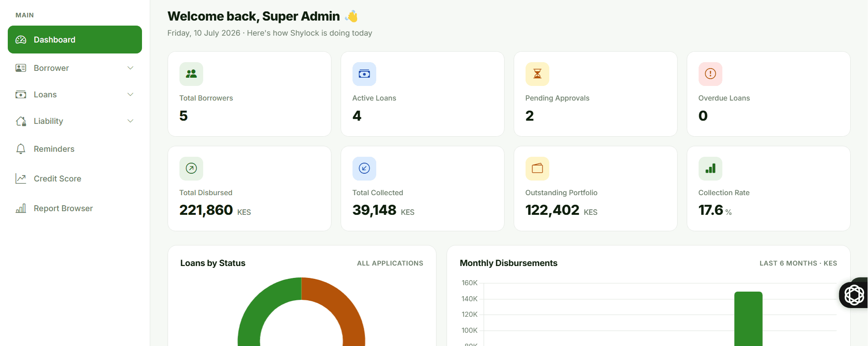
Task: Open the Report Browser page
Action: [x=75, y=208]
